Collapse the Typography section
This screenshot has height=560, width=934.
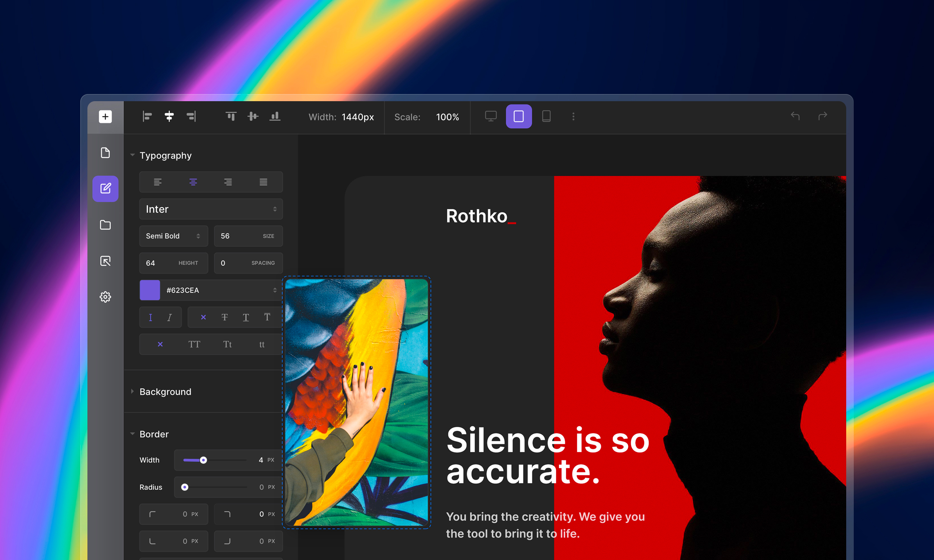point(133,155)
